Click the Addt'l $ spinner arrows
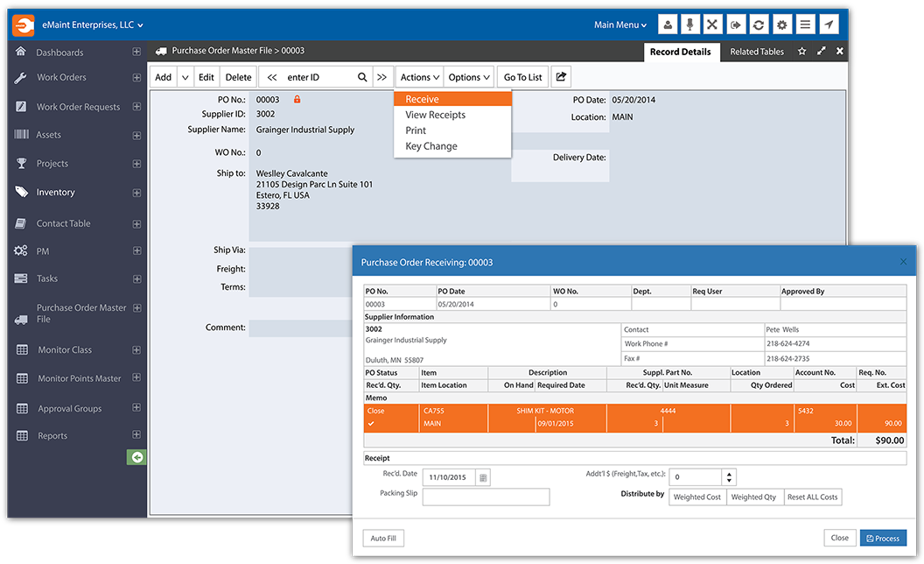Image resolution: width=924 pixels, height=564 pixels. [x=729, y=476]
